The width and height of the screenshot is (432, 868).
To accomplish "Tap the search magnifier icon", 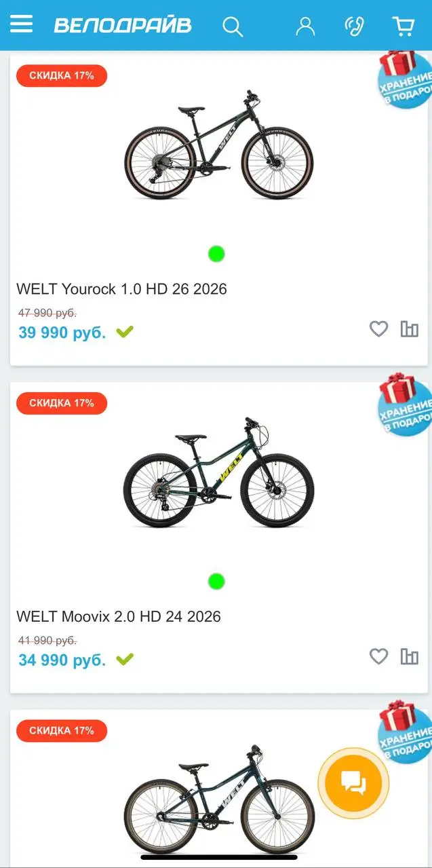I will click(x=233, y=26).
